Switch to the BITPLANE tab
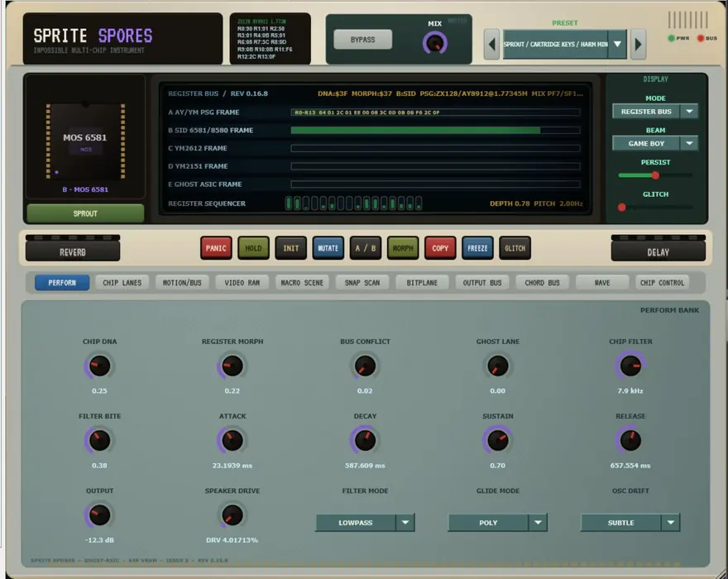 (x=422, y=282)
